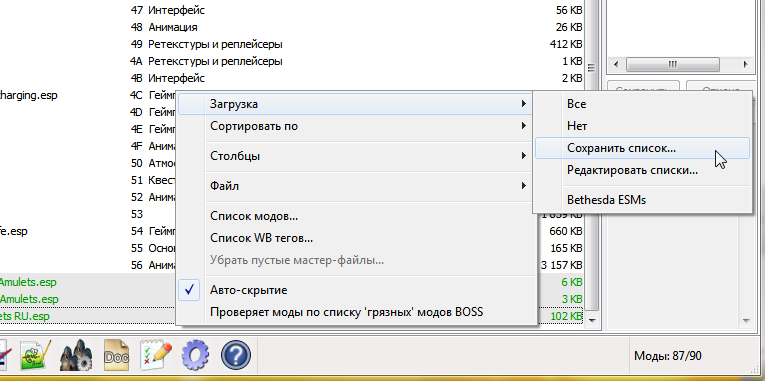This screenshot has height=381, width=765.
Task: Select Сохранить список... menu entry
Action: pos(642,148)
